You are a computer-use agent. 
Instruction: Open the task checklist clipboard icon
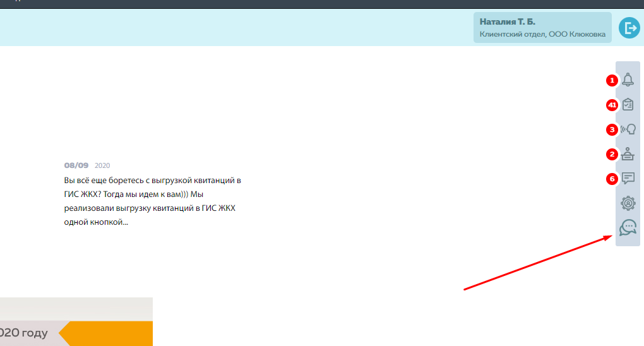(628, 104)
